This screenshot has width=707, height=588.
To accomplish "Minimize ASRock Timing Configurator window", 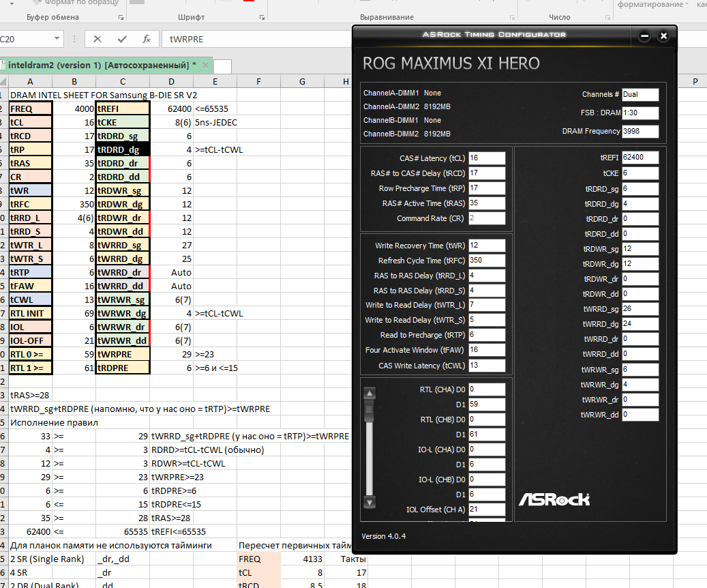I will (x=644, y=36).
